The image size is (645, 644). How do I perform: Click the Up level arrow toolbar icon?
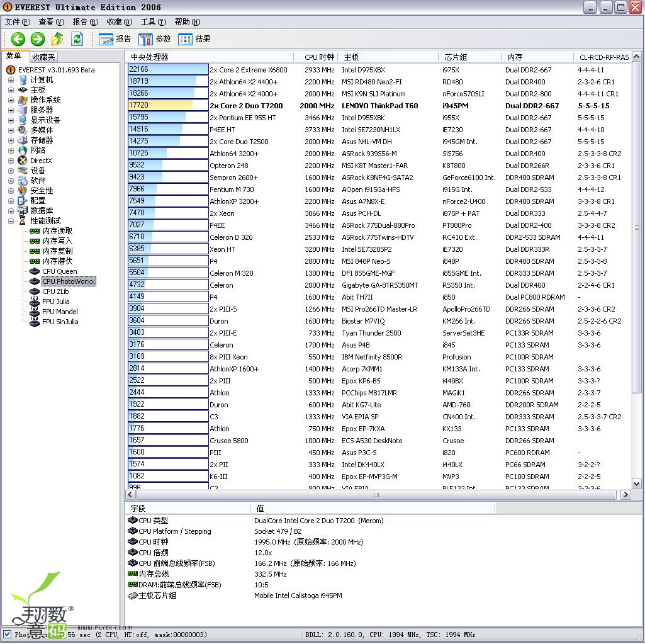(x=57, y=39)
